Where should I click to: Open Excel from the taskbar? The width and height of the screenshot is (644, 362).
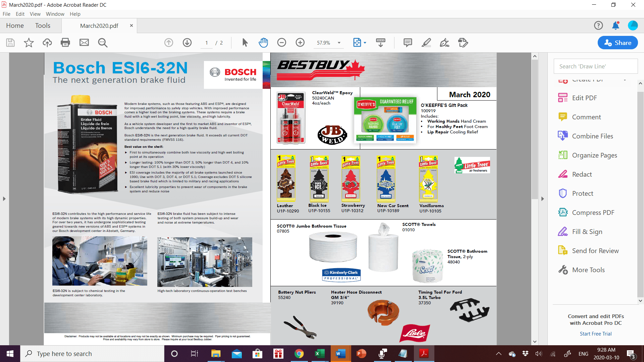(319, 354)
